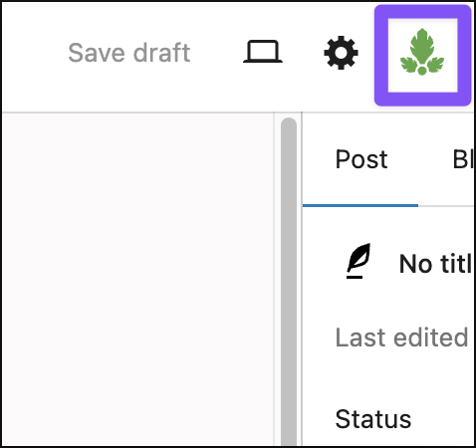Screen dimensions: 476x448
Task: Click the feather post icon
Action: point(358,261)
